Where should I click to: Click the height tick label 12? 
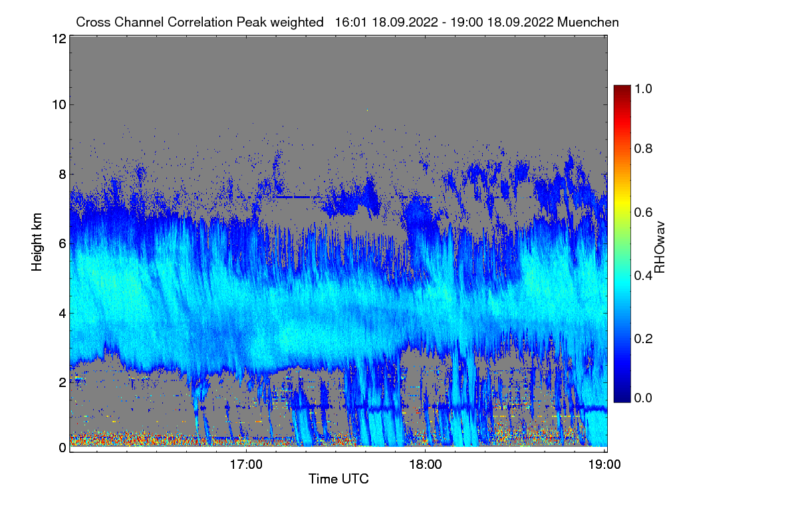[x=59, y=39]
